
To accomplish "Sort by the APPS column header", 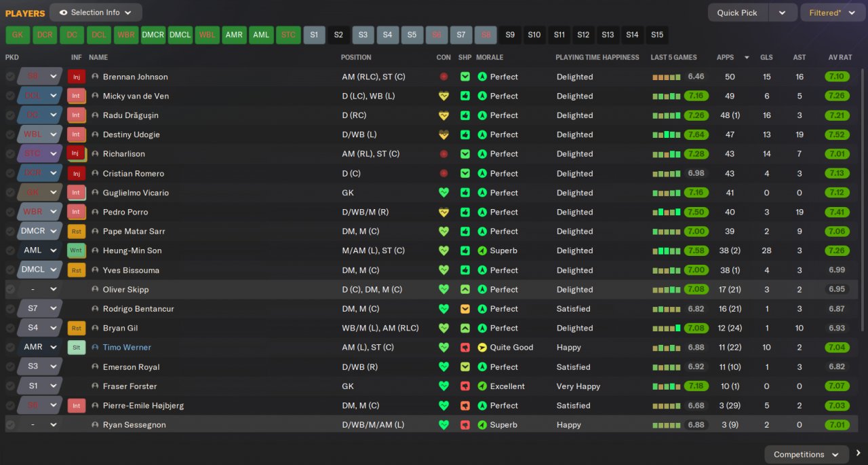I will coord(725,58).
